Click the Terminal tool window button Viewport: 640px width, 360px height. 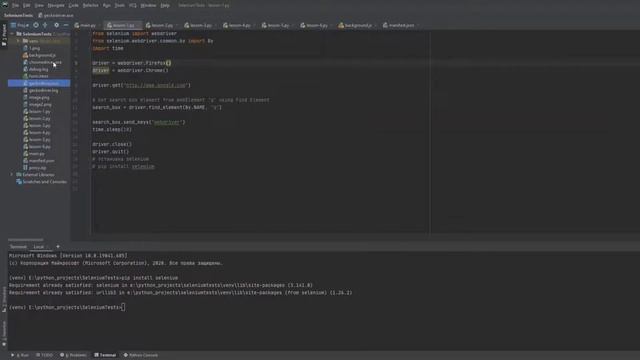[105, 355]
